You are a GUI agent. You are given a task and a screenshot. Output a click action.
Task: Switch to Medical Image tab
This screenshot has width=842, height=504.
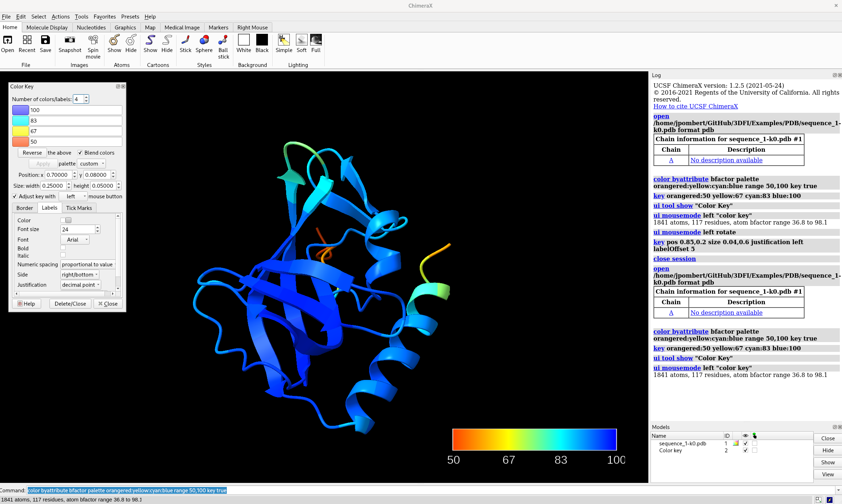point(182,27)
